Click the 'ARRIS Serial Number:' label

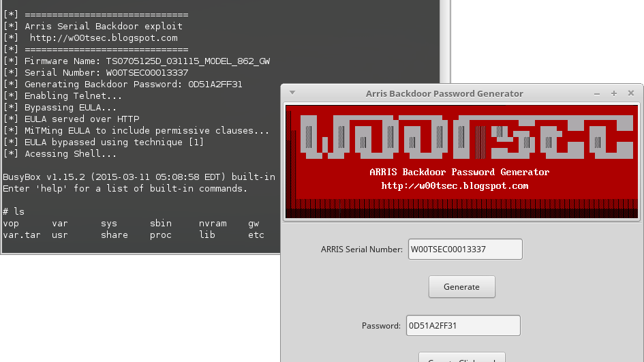pyautogui.click(x=361, y=250)
